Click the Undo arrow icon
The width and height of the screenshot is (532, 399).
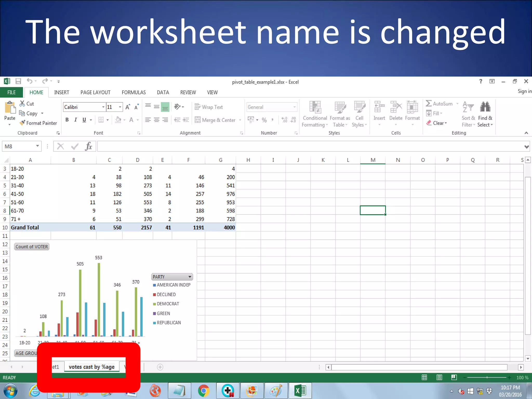click(x=30, y=81)
